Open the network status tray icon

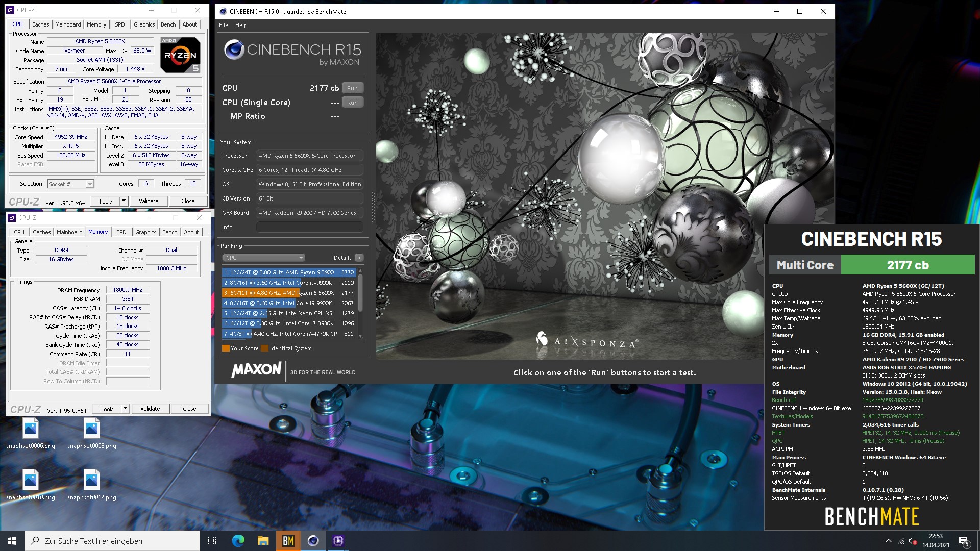[901, 541]
